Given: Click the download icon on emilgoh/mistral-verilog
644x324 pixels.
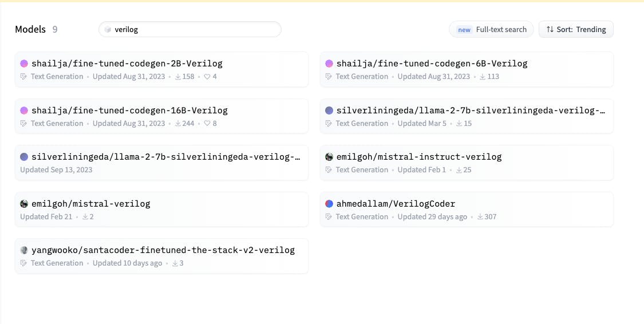Looking at the screenshot, I should [x=85, y=217].
